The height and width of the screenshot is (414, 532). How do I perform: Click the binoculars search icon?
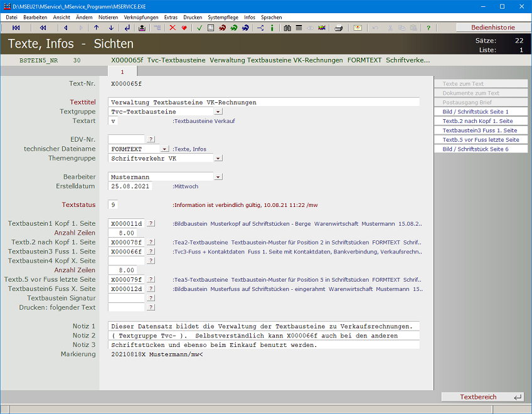tap(287, 28)
